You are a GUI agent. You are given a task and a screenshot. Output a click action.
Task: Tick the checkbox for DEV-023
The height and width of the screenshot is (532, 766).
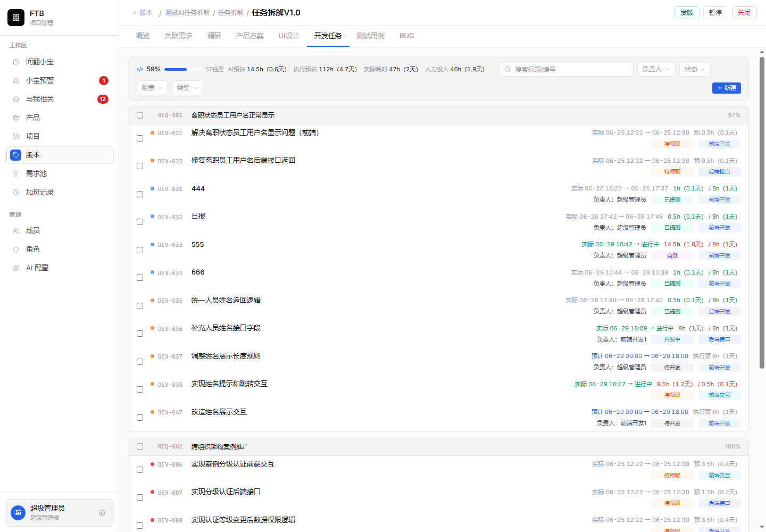tap(140, 166)
